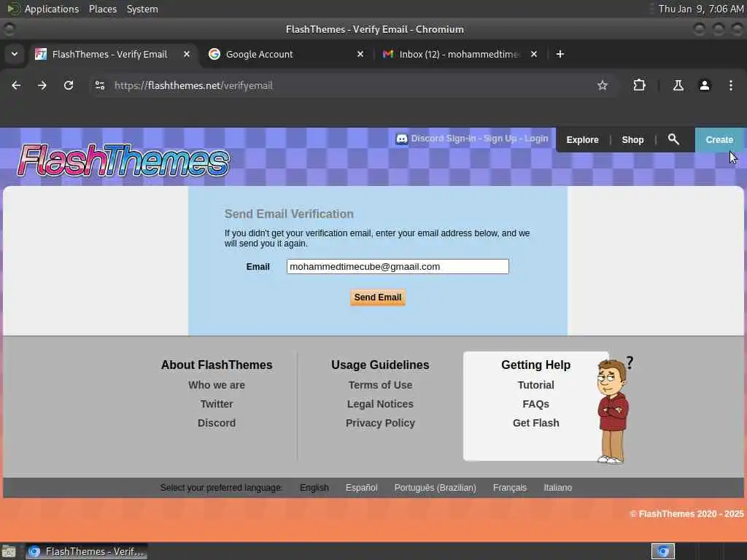Click the workspace switcher in bottom panel
The height and width of the screenshot is (560, 747).
[x=662, y=551]
